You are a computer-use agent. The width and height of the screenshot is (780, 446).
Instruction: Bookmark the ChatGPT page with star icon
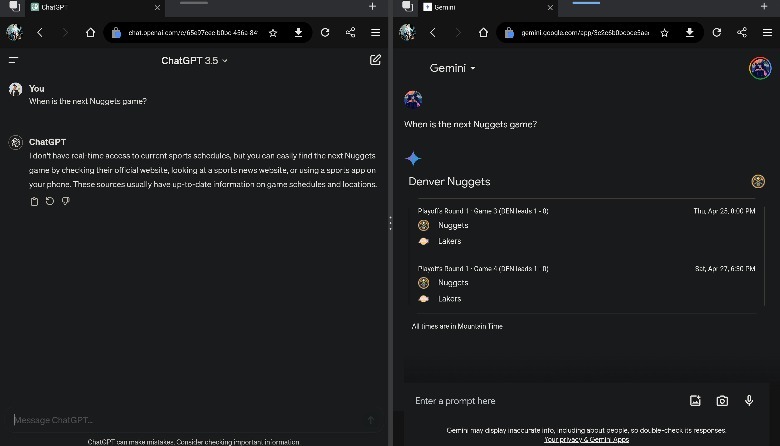click(x=273, y=32)
